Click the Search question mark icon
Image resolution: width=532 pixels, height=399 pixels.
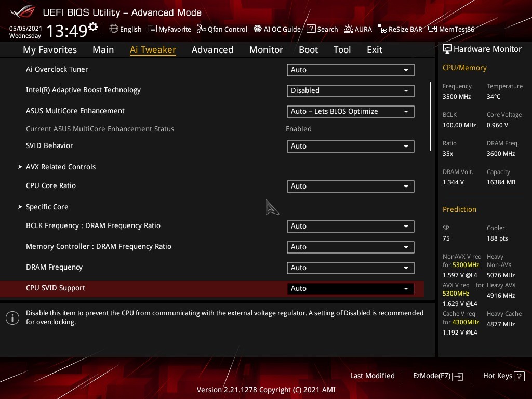[311, 29]
